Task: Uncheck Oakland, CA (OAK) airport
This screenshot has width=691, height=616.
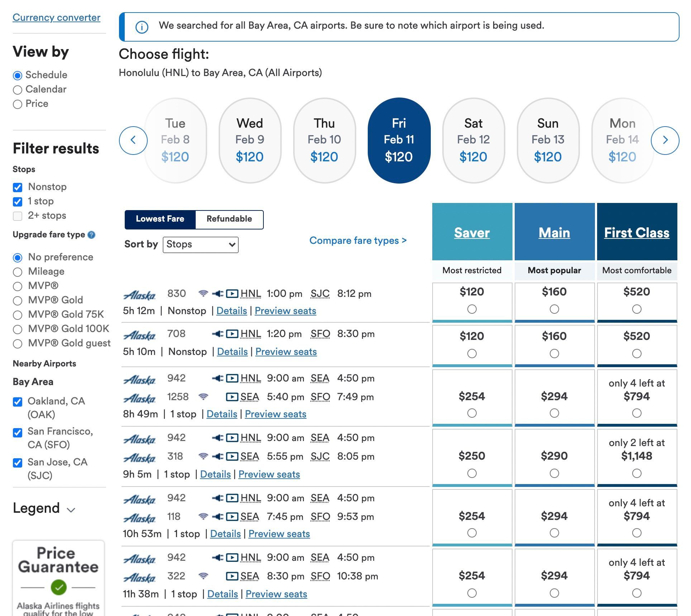Action: pos(18,402)
